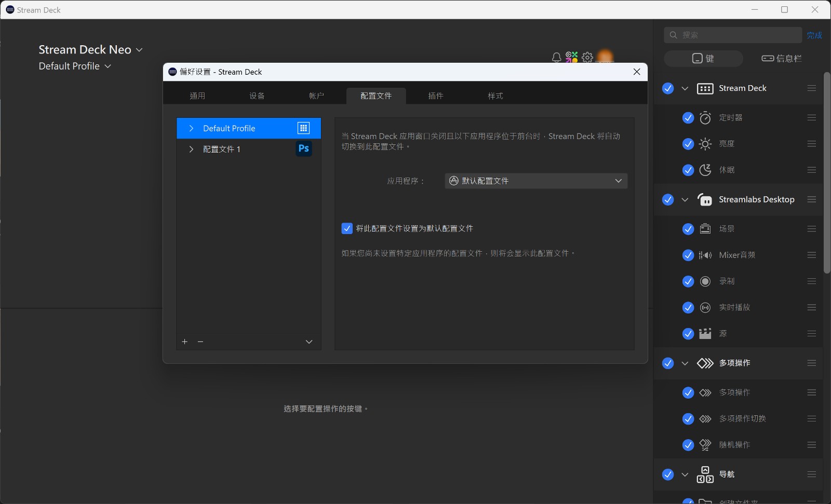Click drag handle for Streamlabs Desktop row

(812, 199)
